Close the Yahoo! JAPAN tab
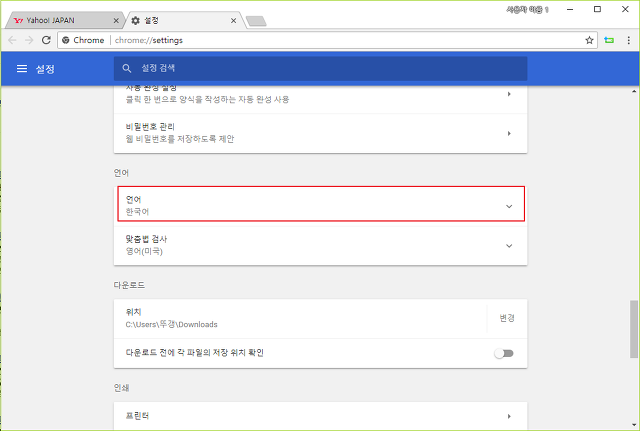Screen dimensions: 640x431 (116, 20)
